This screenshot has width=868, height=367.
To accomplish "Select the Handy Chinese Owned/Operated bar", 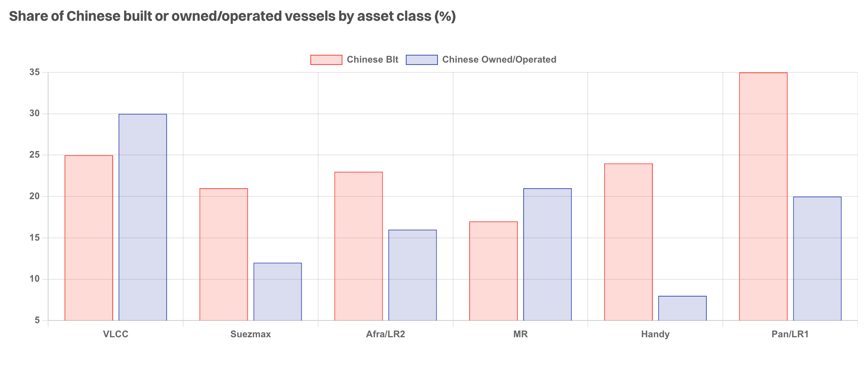I will pos(683,308).
